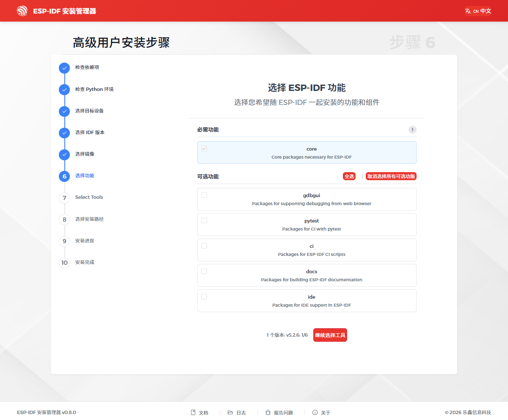The height and width of the screenshot is (420, 508).
Task: Enable the pytest feature checkbox
Action: point(204,220)
